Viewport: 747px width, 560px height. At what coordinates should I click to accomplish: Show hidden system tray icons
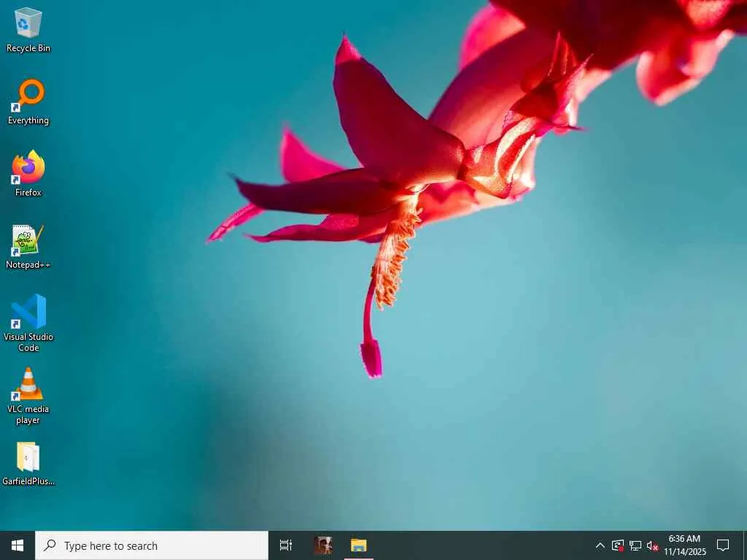pyautogui.click(x=600, y=545)
